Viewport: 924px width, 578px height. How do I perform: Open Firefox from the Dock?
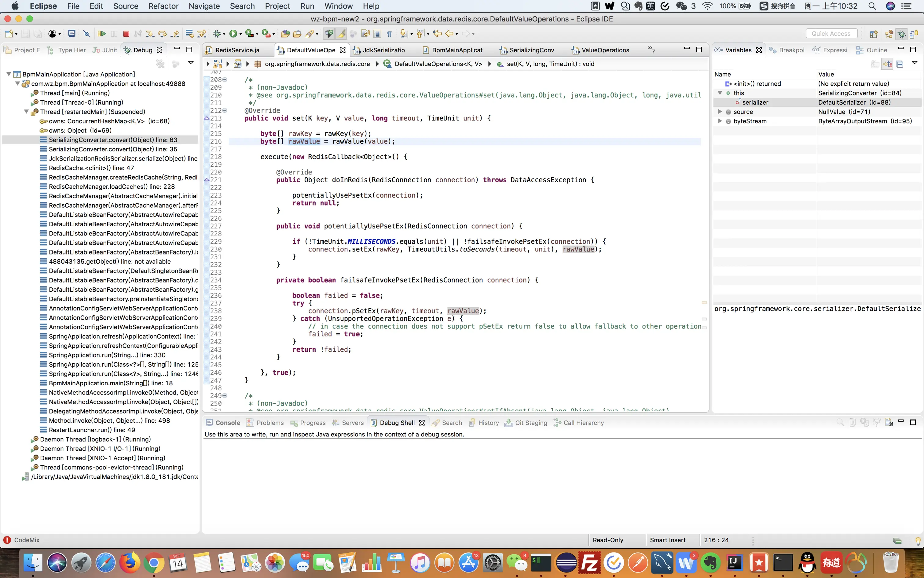tap(130, 563)
